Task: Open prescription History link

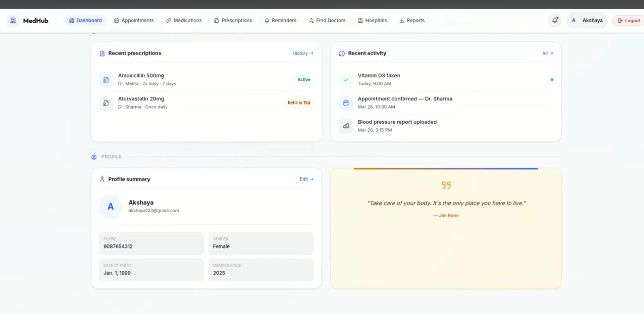Action: [x=303, y=53]
